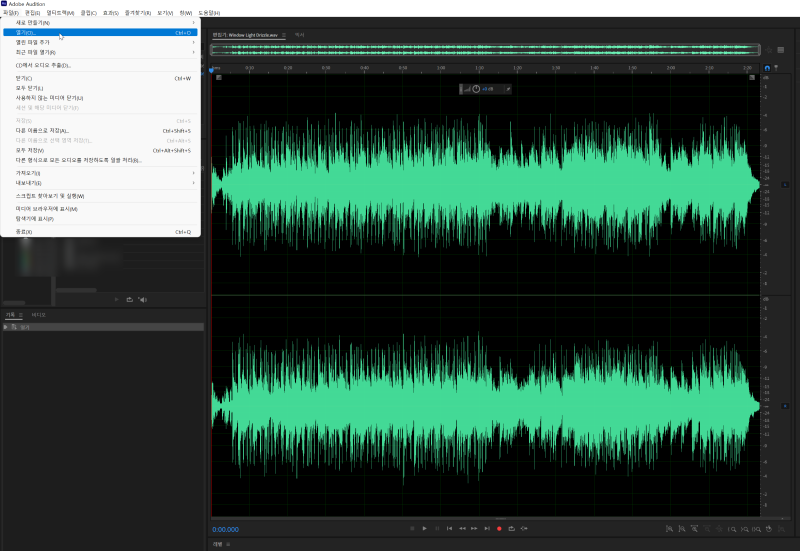Choose Reveal in Explorer (탐색기에 표시)
800x551 pixels.
[100, 219]
